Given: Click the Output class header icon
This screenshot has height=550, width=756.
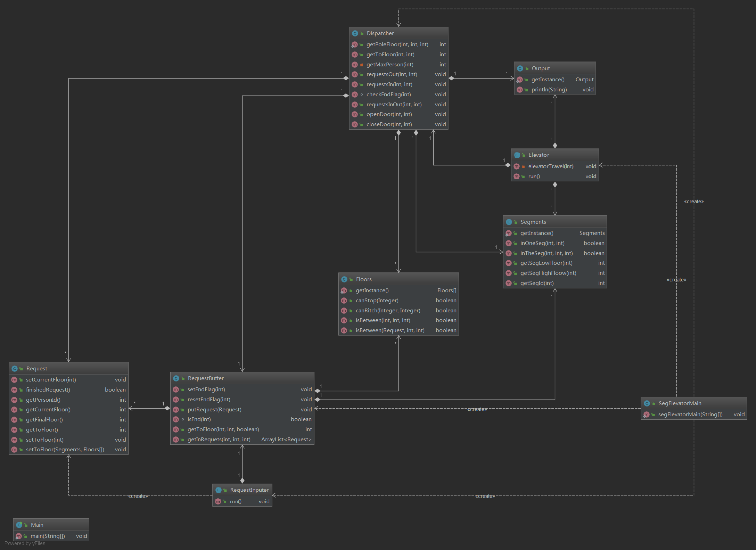Looking at the screenshot, I should point(520,68).
